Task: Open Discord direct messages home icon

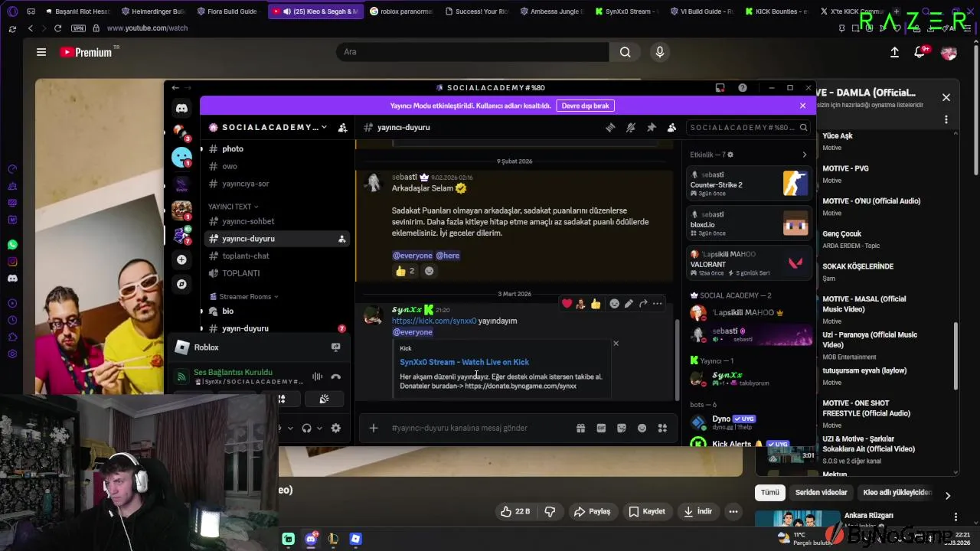Action: click(x=181, y=108)
